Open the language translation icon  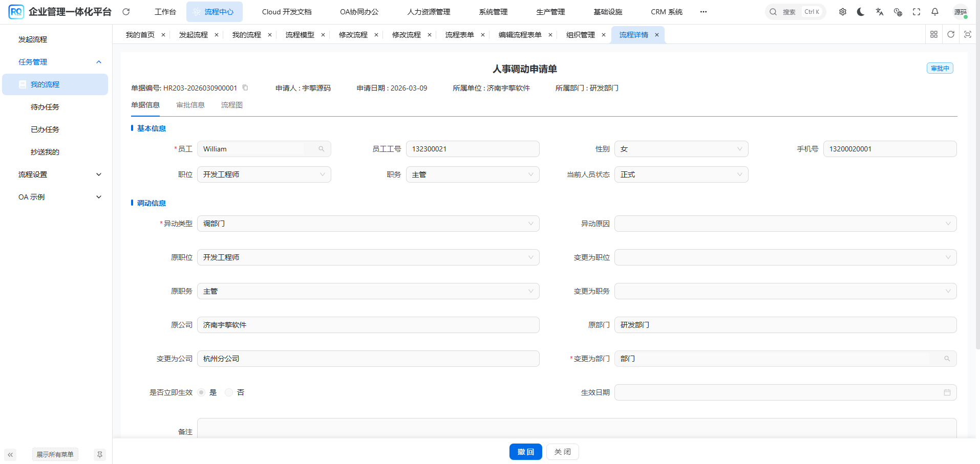879,12
